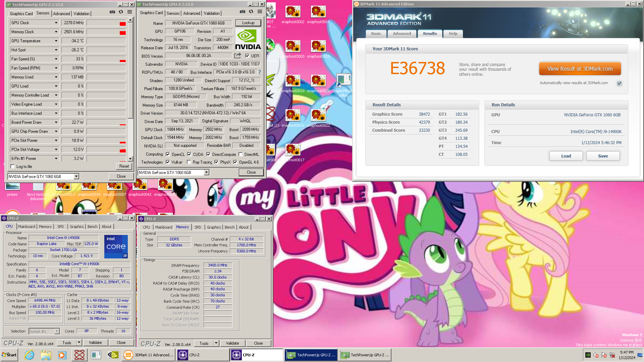
Task: Switch to Validation tab in GPU-Z Graphics Card window
Action: [x=212, y=13]
